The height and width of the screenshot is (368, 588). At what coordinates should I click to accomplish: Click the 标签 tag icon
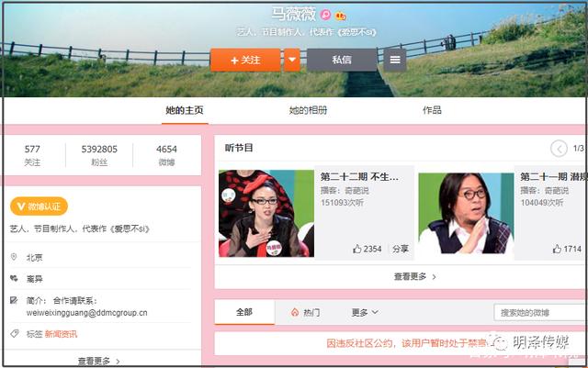pyautogui.click(x=15, y=333)
